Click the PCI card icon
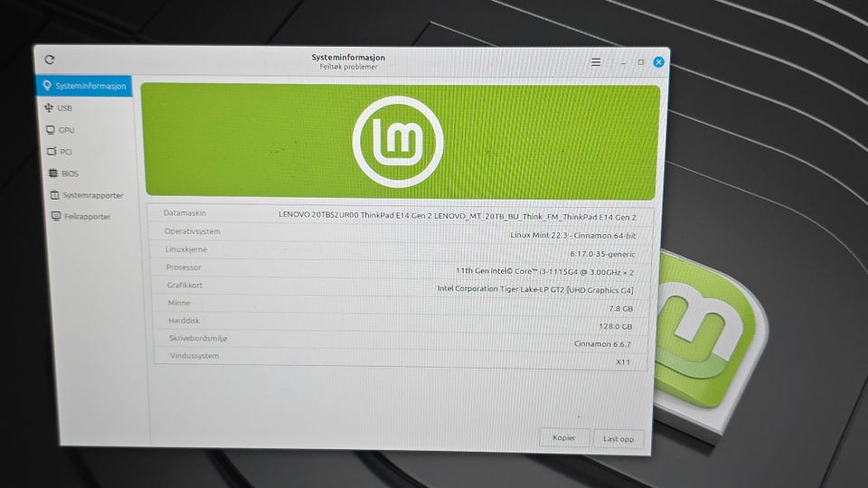Image resolution: width=868 pixels, height=488 pixels. (x=52, y=151)
